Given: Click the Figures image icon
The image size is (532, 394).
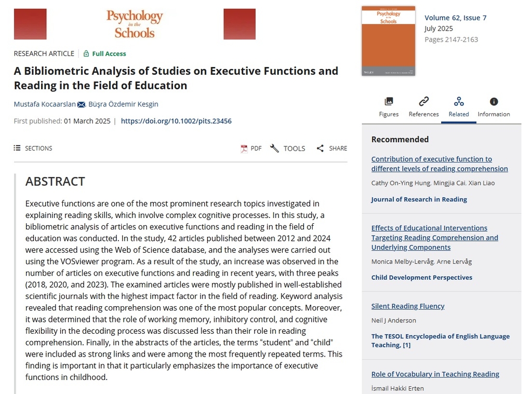Looking at the screenshot, I should tap(389, 101).
